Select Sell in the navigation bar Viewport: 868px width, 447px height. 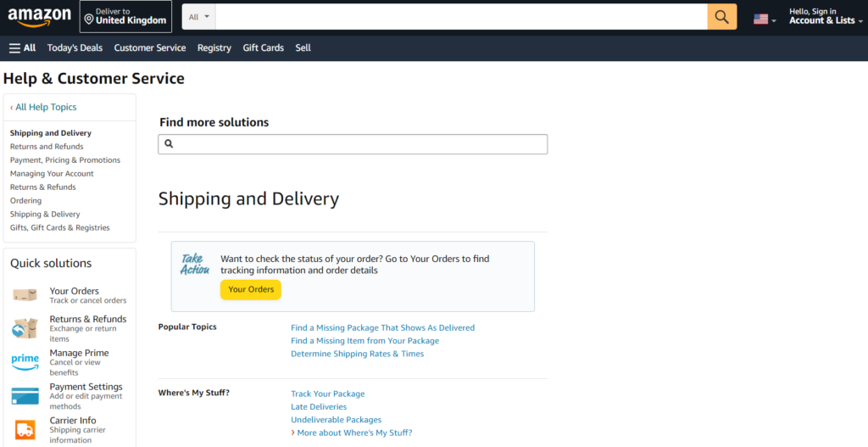point(303,48)
